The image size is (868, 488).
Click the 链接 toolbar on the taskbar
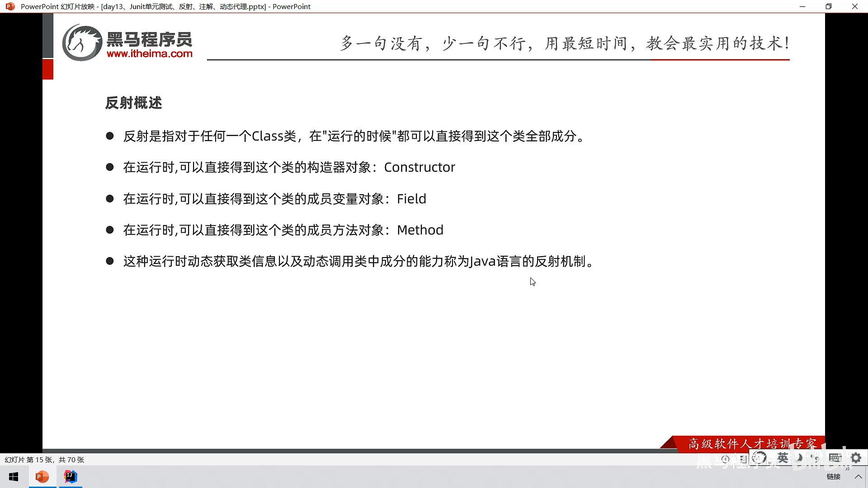click(x=833, y=477)
